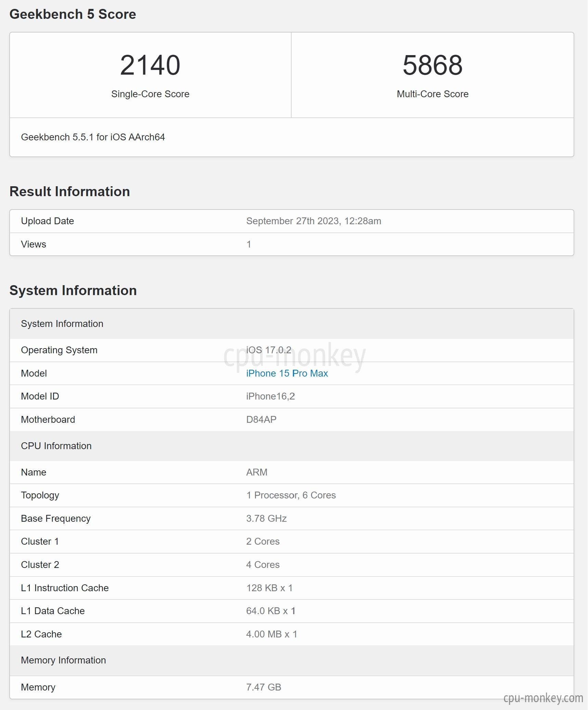Click the Model row label
The width and height of the screenshot is (588, 710).
(x=34, y=373)
